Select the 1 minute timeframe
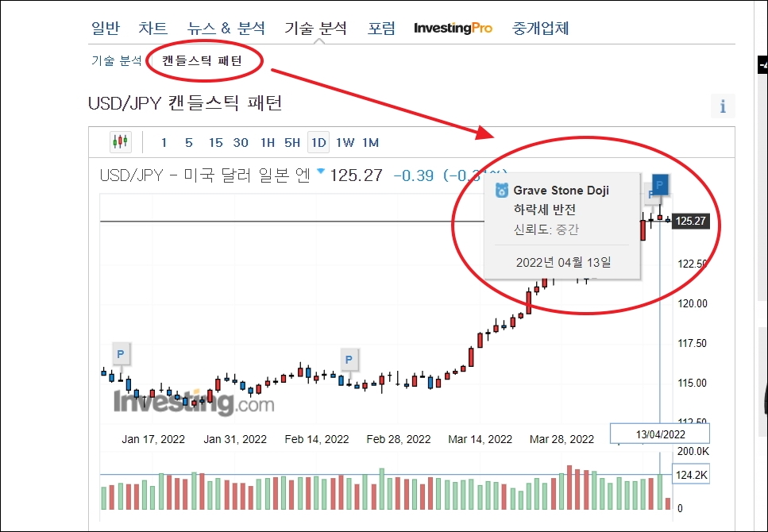Screen dimensions: 768x532 164,143
